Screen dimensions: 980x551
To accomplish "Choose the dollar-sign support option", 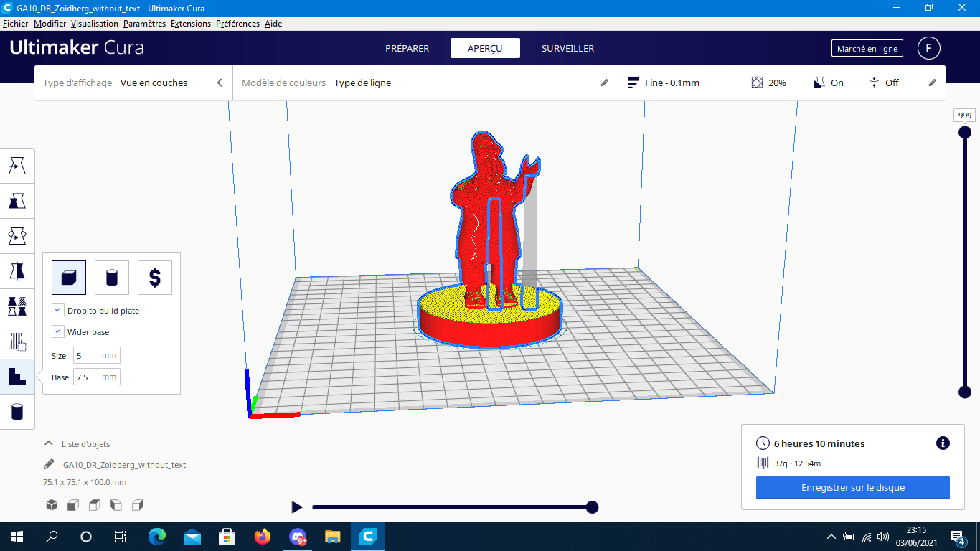I will point(155,278).
